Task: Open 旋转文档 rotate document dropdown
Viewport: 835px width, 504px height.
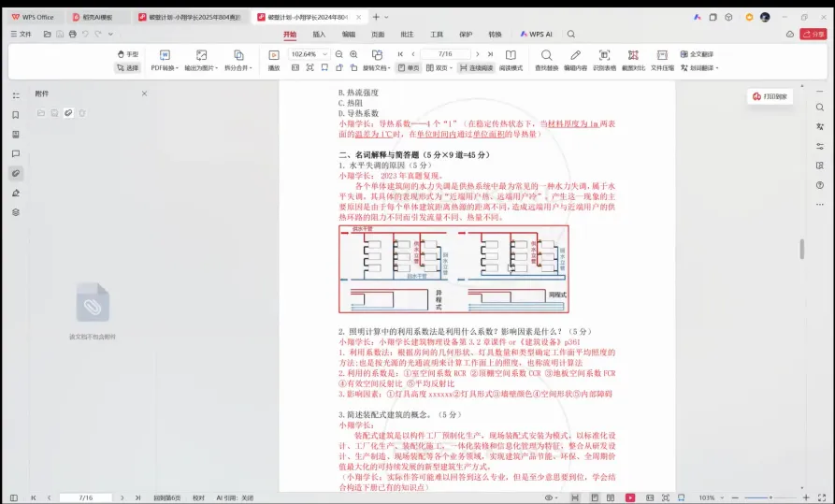Action: tap(377, 61)
